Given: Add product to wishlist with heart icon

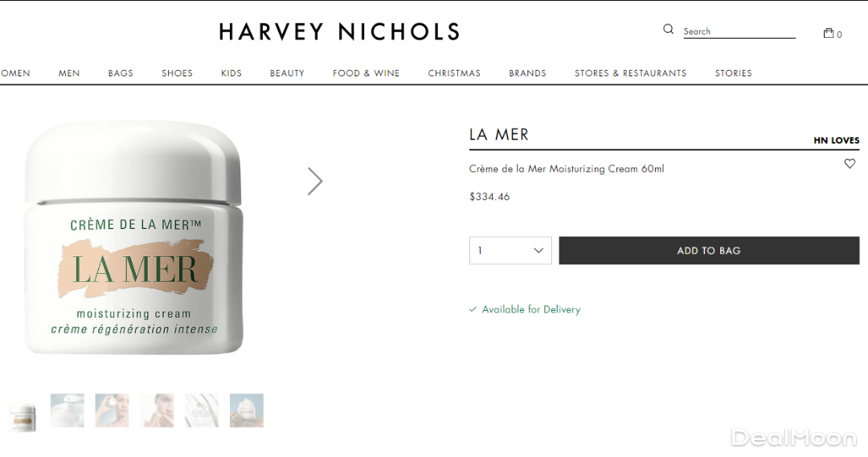Looking at the screenshot, I should 850,164.
